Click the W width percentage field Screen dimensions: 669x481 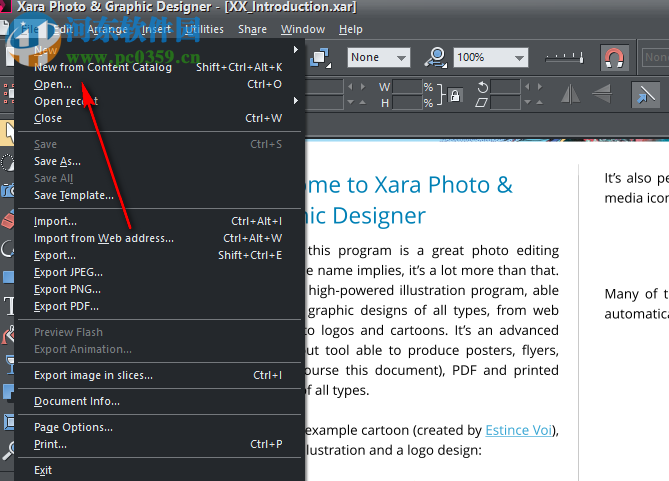click(407, 87)
